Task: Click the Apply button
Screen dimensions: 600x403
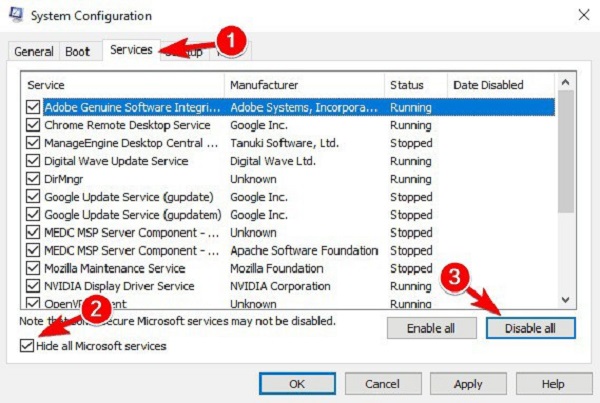Action: (468, 384)
